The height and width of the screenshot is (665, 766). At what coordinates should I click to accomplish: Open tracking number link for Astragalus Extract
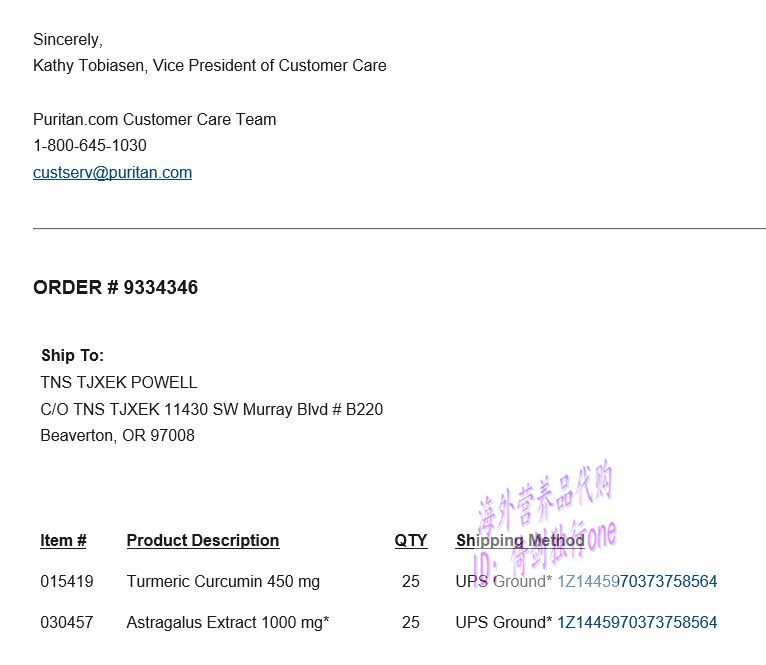[637, 622]
